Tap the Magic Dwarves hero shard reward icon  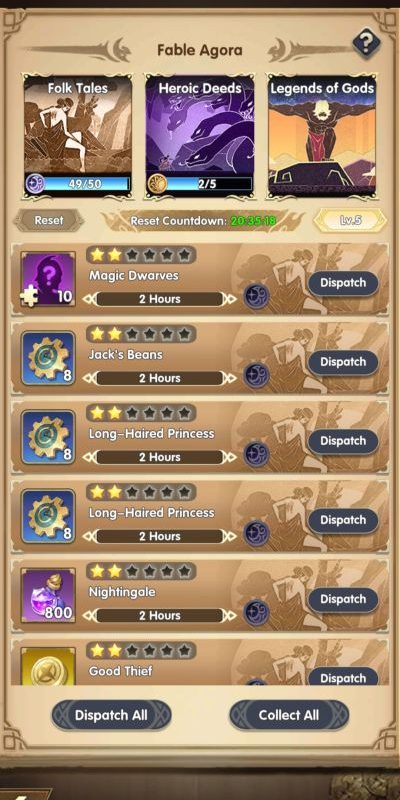[x=48, y=279]
